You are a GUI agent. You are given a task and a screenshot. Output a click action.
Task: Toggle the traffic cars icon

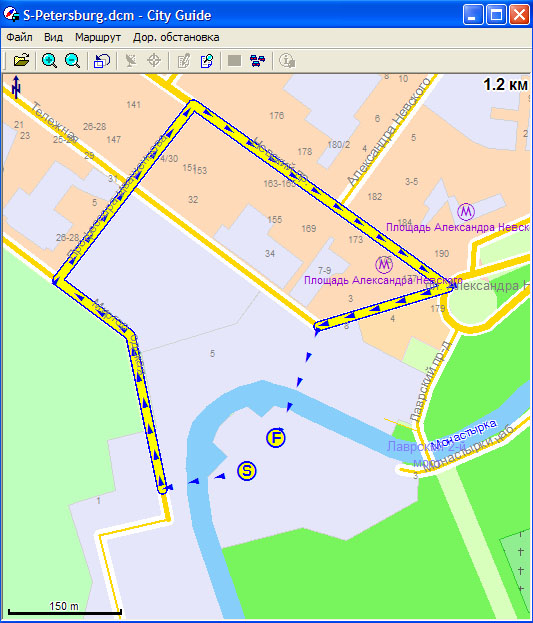[x=258, y=60]
